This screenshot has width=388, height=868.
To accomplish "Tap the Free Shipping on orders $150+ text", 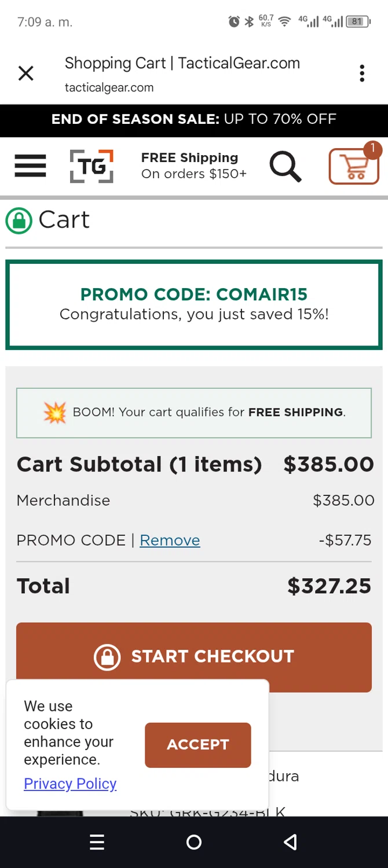I will click(x=194, y=166).
